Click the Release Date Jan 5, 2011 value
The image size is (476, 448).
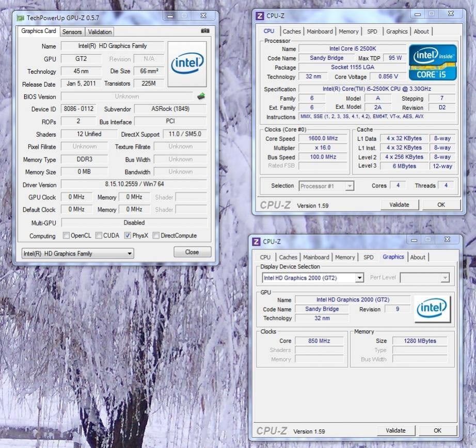(x=81, y=84)
